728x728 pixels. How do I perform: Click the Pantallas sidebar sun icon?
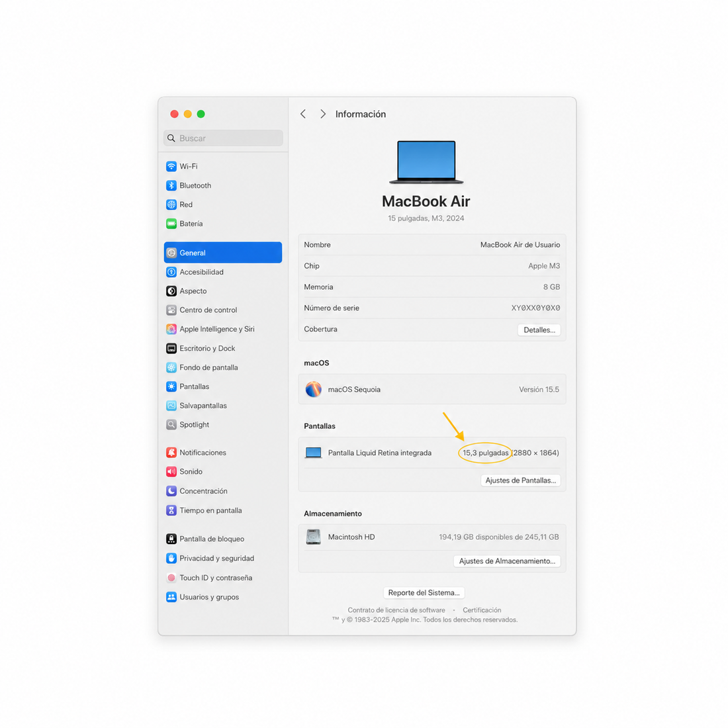click(171, 387)
